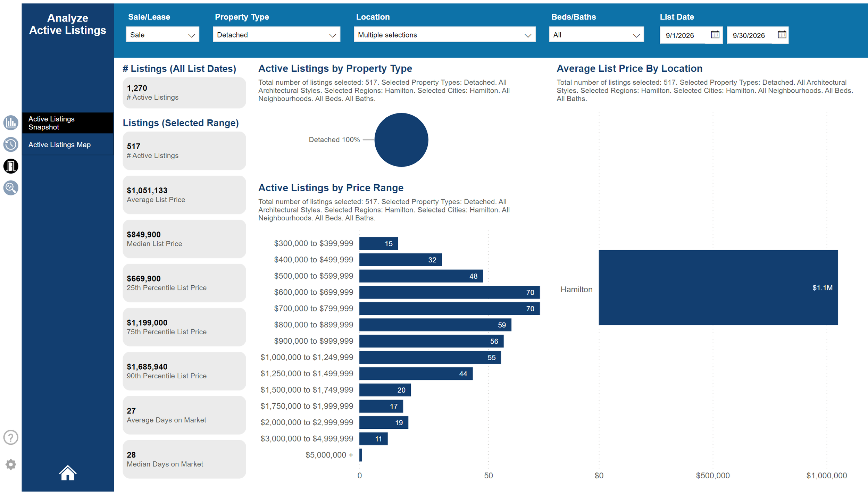Open the settings gear icon
This screenshot has height=495, width=868.
click(x=11, y=464)
